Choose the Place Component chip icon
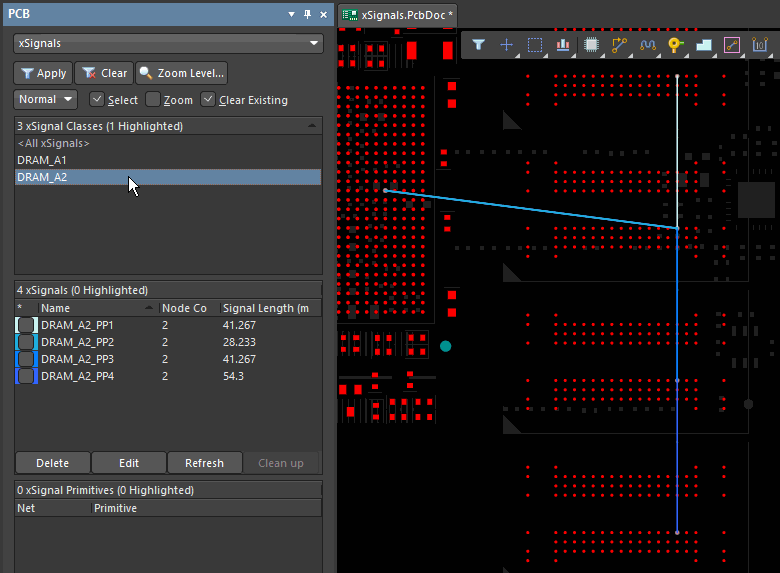 591,45
